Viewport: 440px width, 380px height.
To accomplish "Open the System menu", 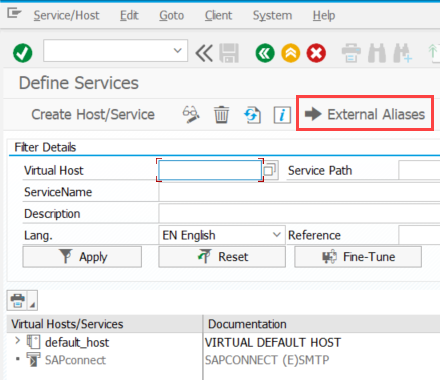I will click(272, 15).
